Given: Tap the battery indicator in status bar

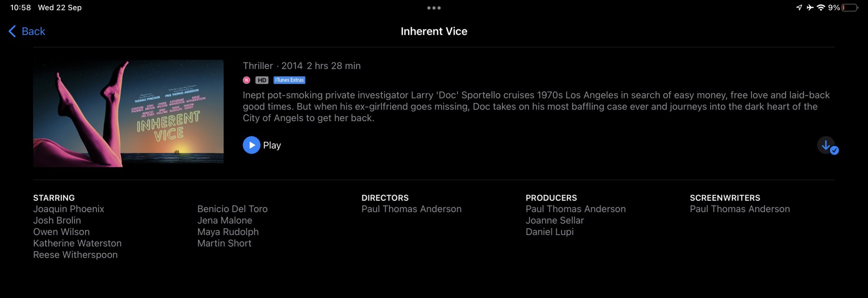Looking at the screenshot, I should pyautogui.click(x=850, y=7).
